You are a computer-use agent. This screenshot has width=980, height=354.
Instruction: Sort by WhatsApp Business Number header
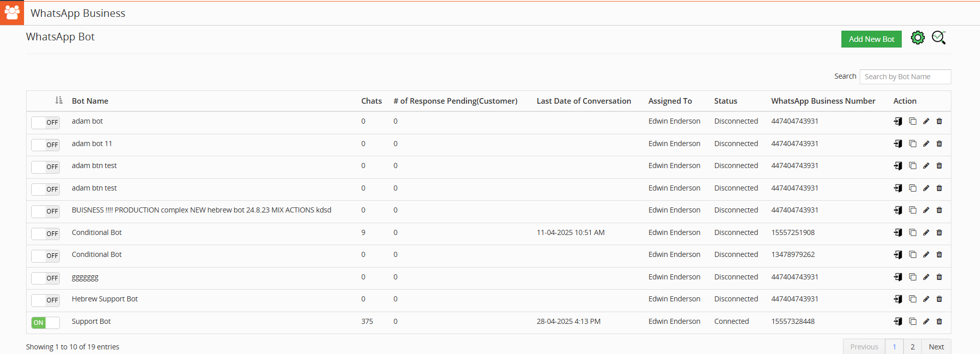coord(823,101)
